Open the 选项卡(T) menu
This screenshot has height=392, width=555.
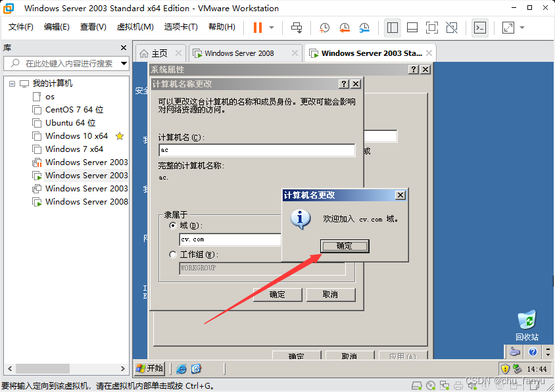pos(181,27)
